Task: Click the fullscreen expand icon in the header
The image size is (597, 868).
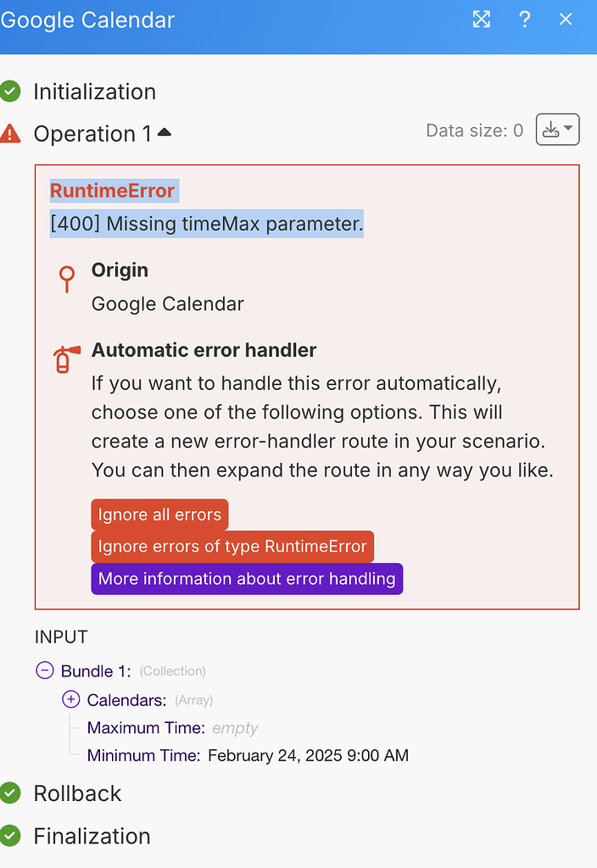Action: (x=482, y=19)
